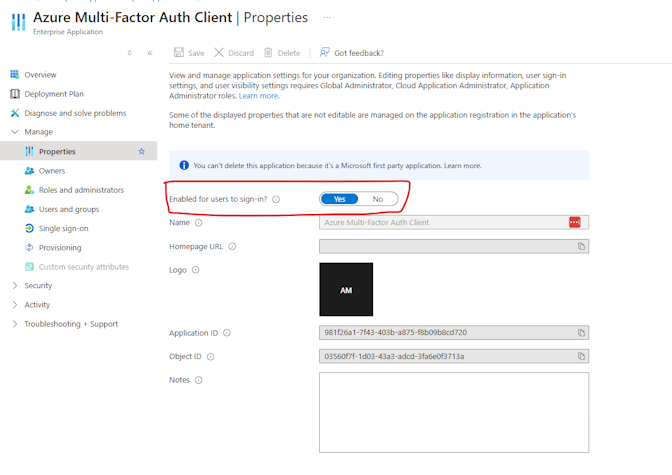Click the Delete trash icon

pos(268,52)
